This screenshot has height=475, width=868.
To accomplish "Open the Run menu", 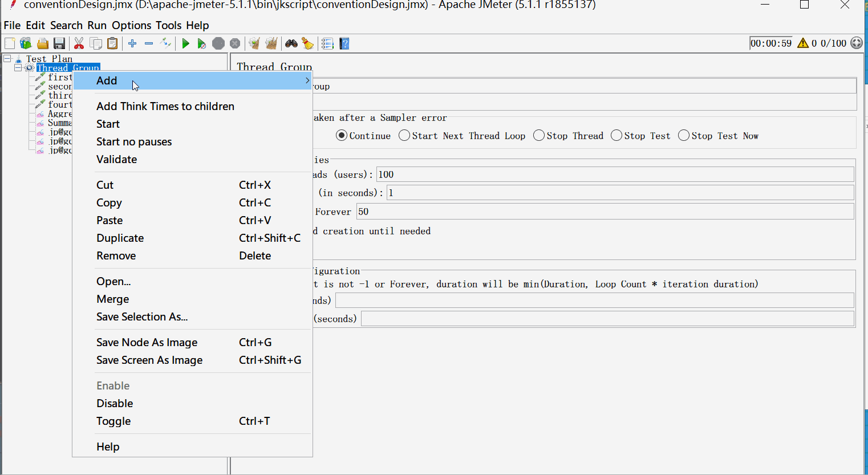I will [97, 25].
